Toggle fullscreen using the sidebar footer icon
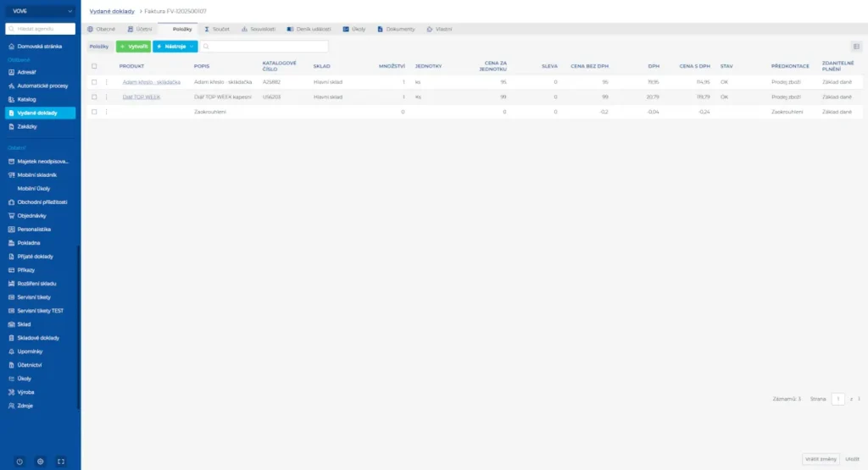868x470 pixels. click(x=61, y=462)
